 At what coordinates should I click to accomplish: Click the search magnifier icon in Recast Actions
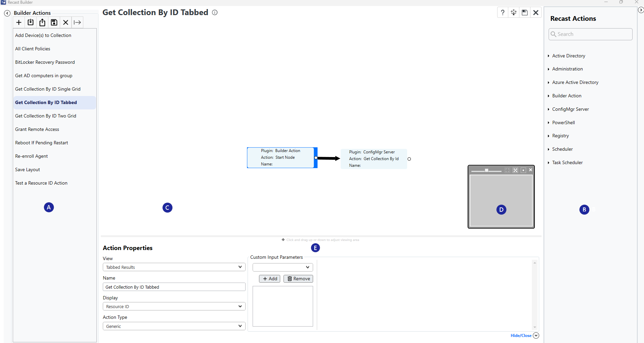(553, 34)
